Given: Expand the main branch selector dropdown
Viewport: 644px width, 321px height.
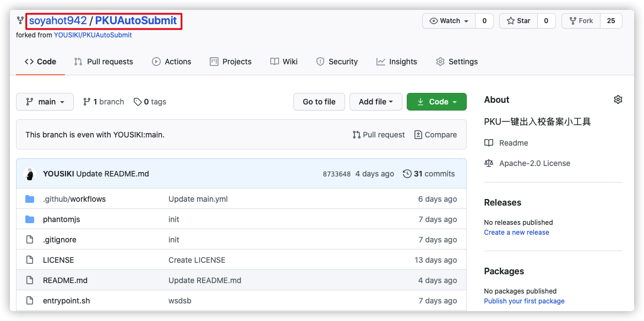Looking at the screenshot, I should (45, 102).
